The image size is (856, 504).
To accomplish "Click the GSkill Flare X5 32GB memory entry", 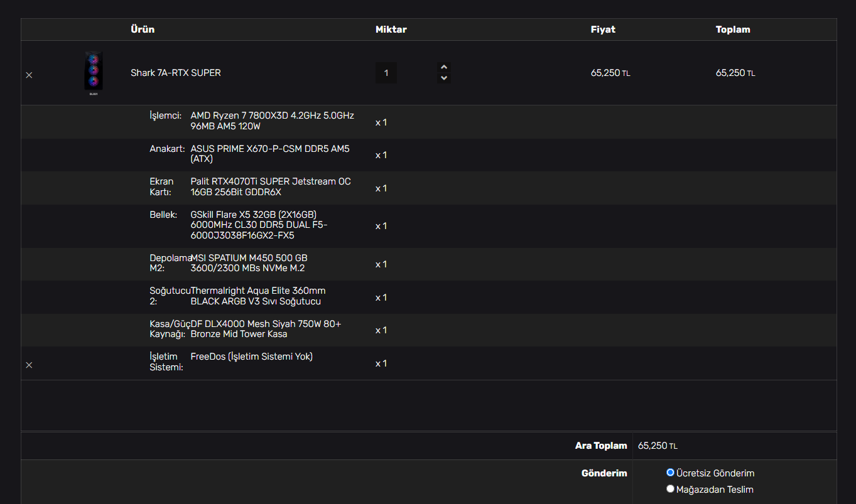I will tap(259, 225).
